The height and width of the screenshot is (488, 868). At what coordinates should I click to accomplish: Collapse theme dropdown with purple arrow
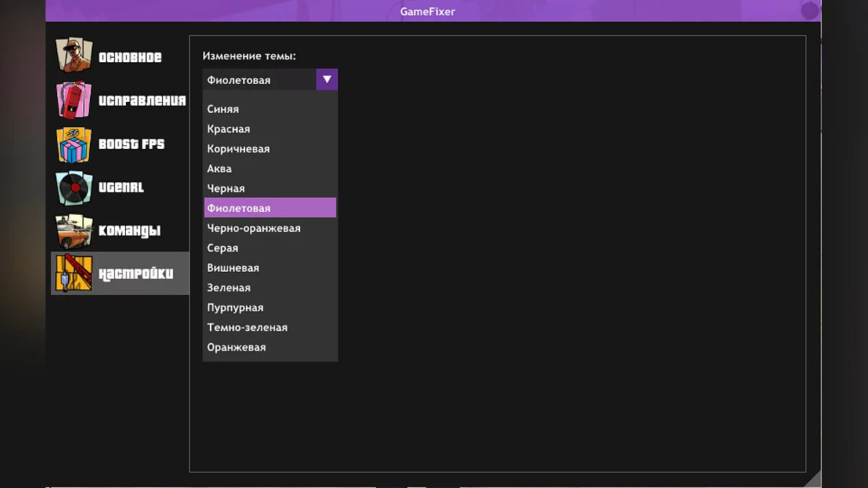click(327, 80)
